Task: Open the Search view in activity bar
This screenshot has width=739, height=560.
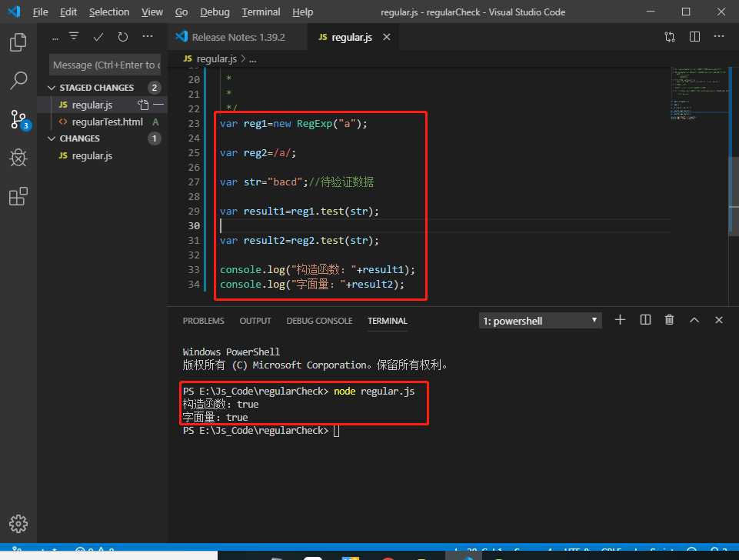Action: click(18, 81)
